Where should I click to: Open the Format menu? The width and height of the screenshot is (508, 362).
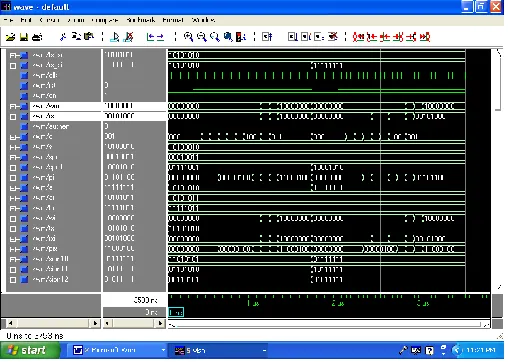point(173,20)
